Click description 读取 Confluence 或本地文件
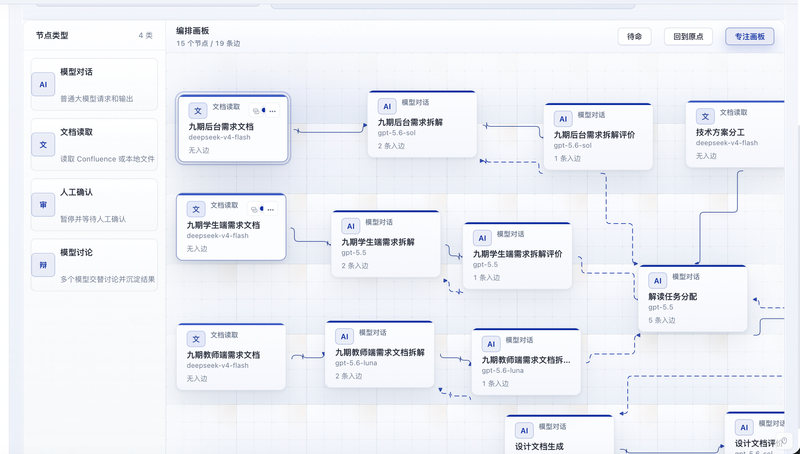This screenshot has height=454, width=800. pyautogui.click(x=107, y=159)
